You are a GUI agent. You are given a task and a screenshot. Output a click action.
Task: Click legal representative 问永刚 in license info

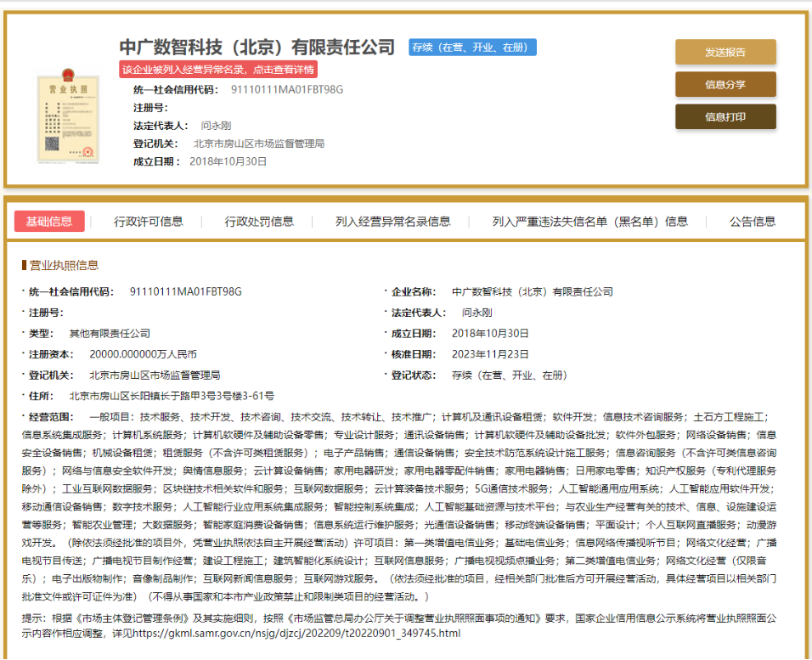tap(477, 313)
